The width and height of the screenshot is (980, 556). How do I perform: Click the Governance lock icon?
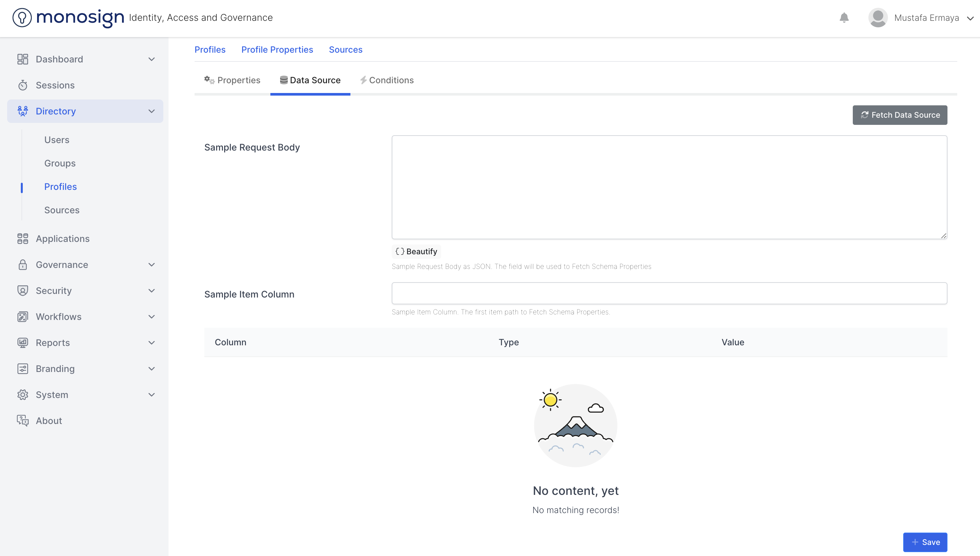22,265
